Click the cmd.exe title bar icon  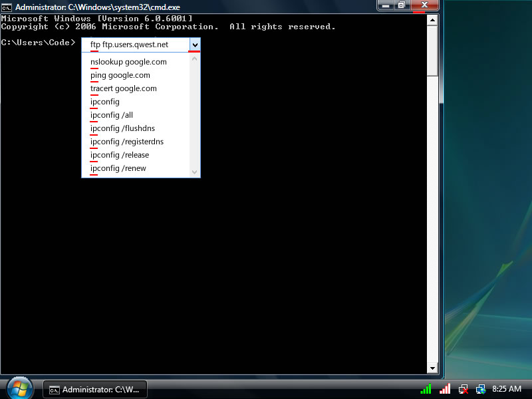pyautogui.click(x=6, y=7)
